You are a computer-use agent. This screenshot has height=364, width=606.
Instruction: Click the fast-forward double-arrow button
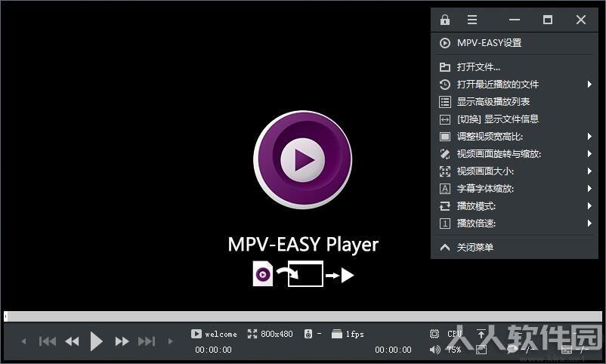coord(122,341)
